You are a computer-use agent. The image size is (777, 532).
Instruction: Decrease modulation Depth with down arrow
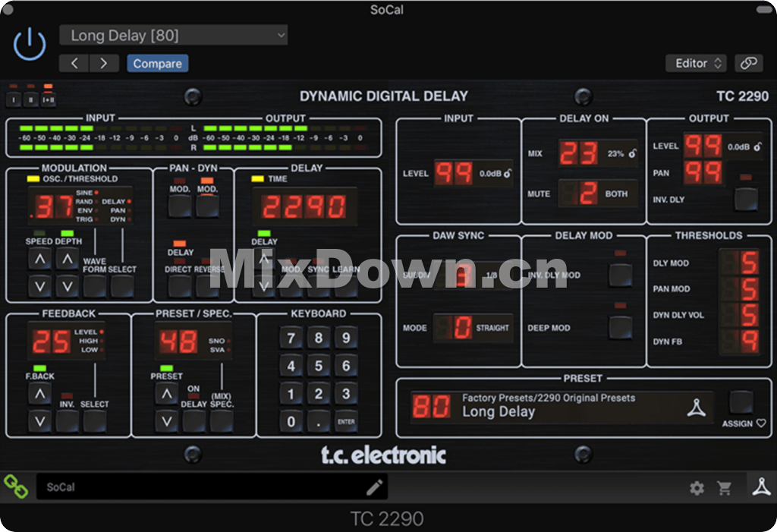(68, 286)
